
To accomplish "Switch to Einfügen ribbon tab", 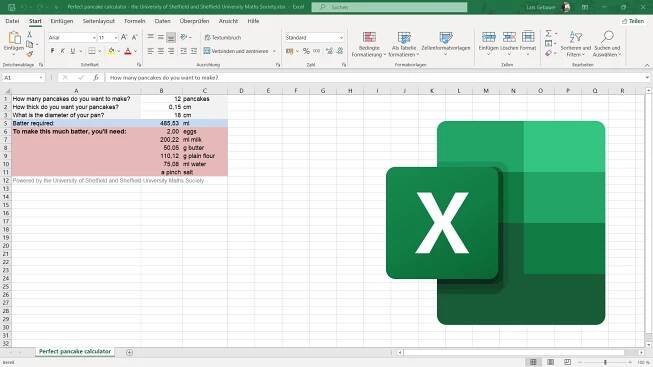I will click(62, 21).
